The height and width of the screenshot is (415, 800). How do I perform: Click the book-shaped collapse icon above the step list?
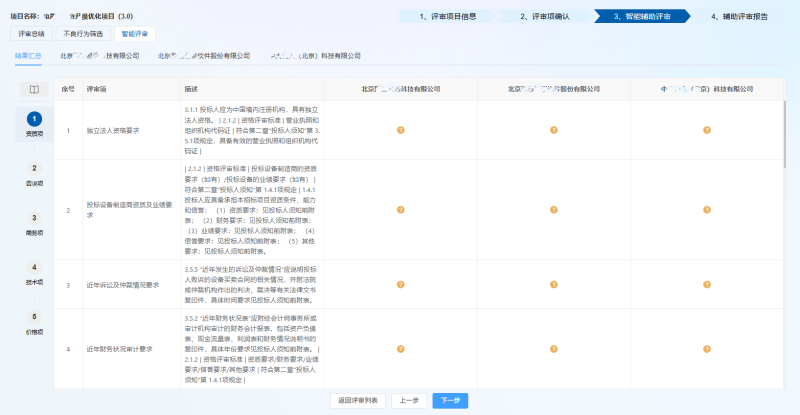[34, 89]
